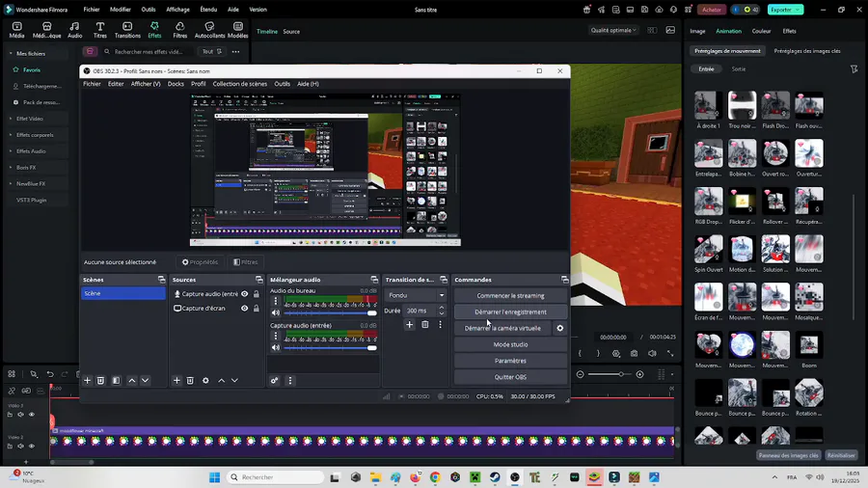Adjust the Audio du bureau volume slider
Viewport: 868px width, 488px height.
pyautogui.click(x=331, y=313)
